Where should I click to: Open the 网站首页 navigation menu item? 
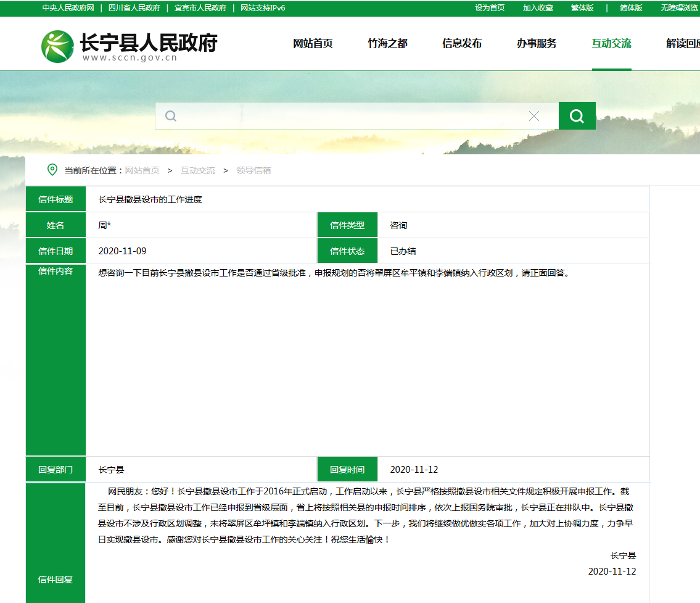[x=313, y=43]
